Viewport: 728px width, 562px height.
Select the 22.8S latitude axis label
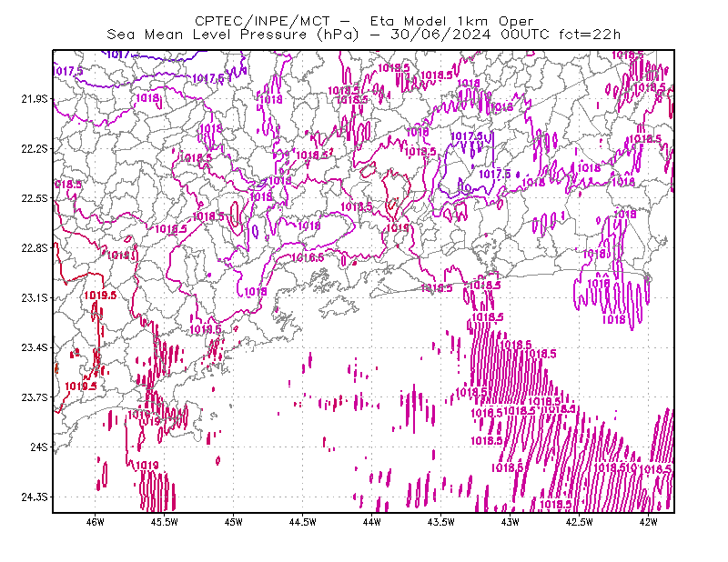[35, 248]
